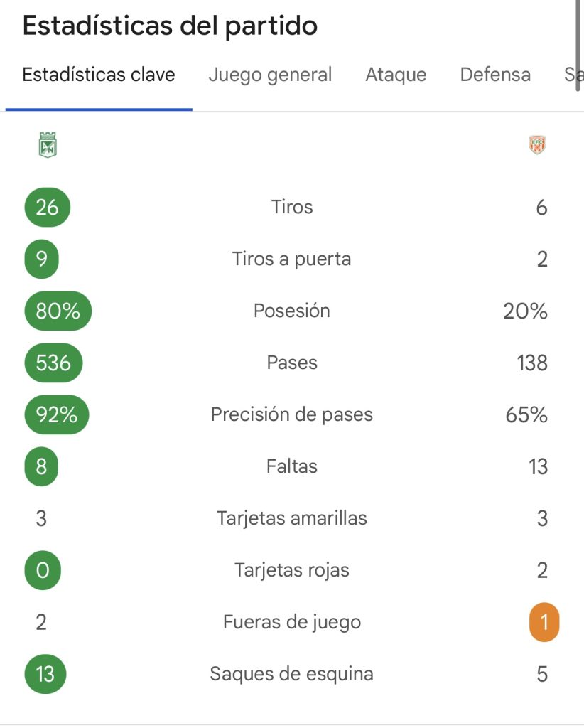This screenshot has width=584, height=728.
Task: Click the Tarjetas rojas label
Action: click(x=291, y=570)
